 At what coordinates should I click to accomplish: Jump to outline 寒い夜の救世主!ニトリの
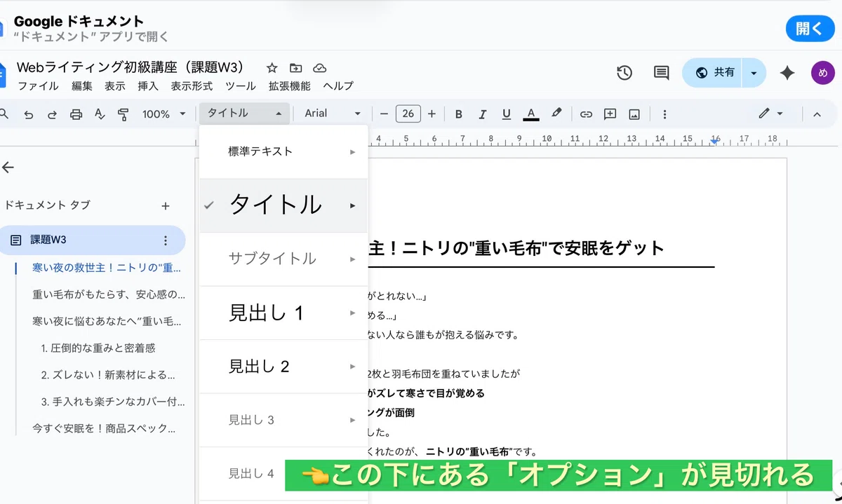pos(107,268)
